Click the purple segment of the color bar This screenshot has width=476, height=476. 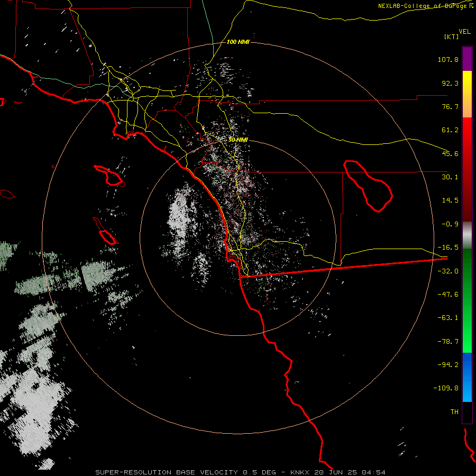pyautogui.click(x=467, y=59)
